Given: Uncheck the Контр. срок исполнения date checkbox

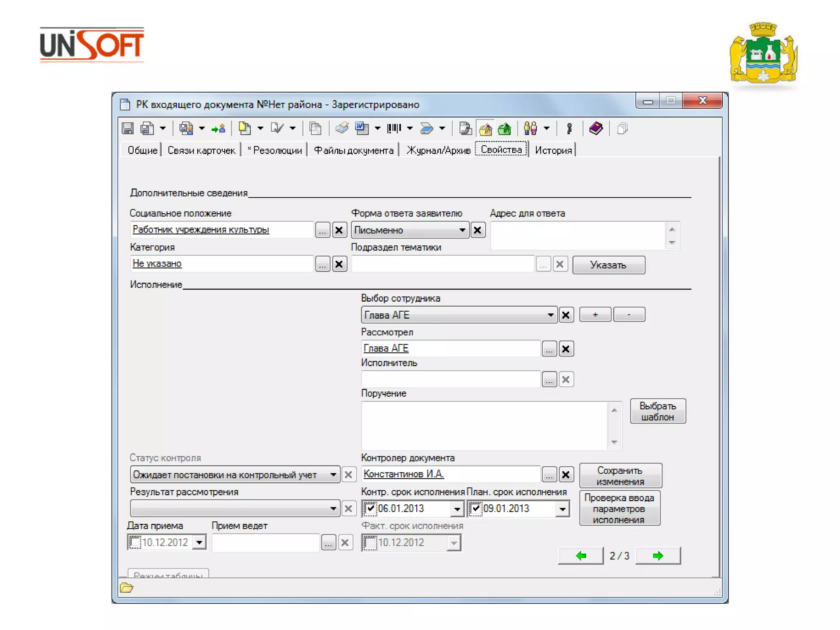Looking at the screenshot, I should pyautogui.click(x=370, y=509).
